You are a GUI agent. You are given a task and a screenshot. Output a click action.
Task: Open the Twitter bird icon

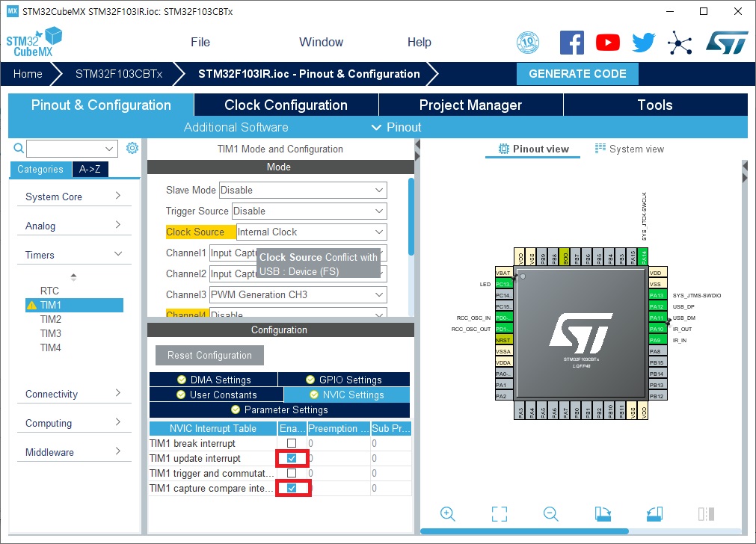(644, 43)
